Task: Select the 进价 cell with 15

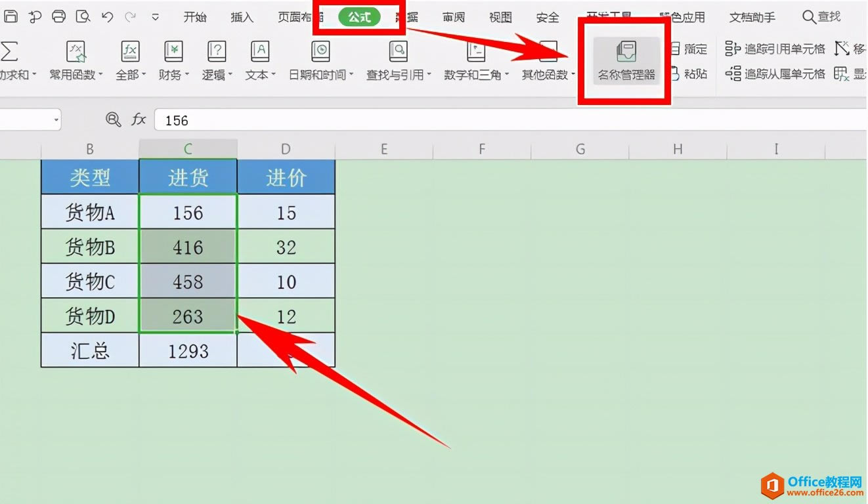Action: coord(286,211)
